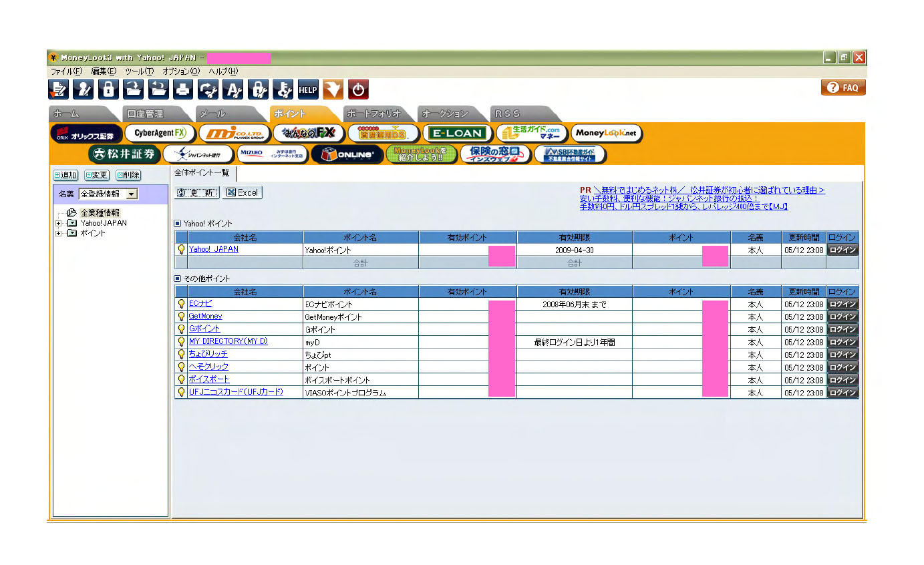Click the folder export arrow icon
The width and height of the screenshot is (924, 565).
tap(158, 89)
